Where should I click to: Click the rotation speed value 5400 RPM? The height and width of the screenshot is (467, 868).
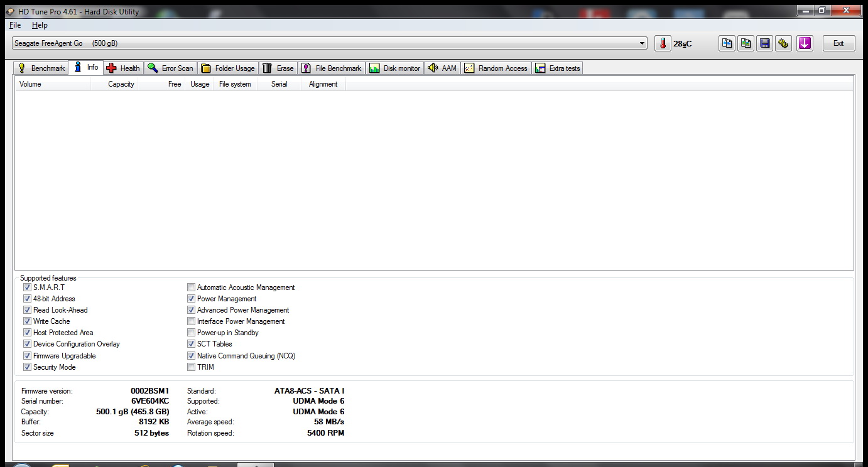point(326,433)
